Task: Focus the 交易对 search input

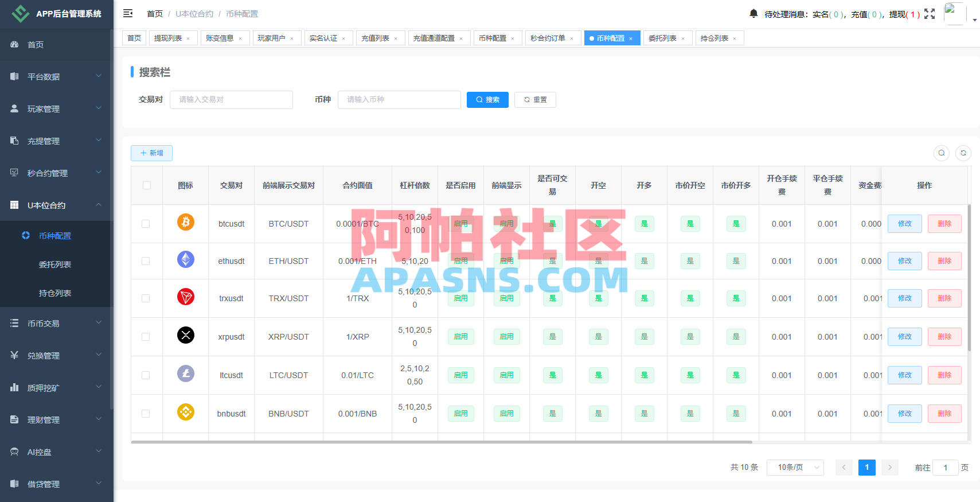Action: tap(231, 100)
